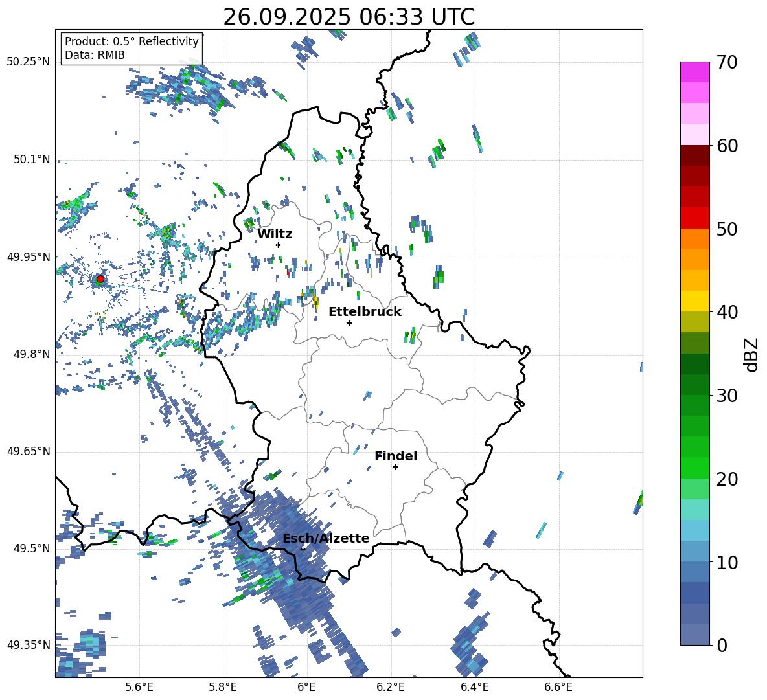This screenshot has height=700, width=767.
Task: Click the 0 value on the colorbar
Action: 722,645
